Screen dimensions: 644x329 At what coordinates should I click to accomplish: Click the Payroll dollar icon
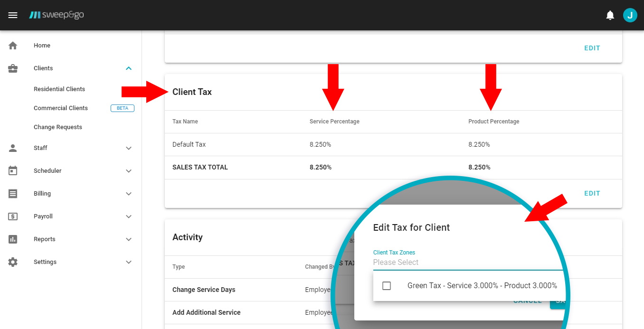point(13,216)
